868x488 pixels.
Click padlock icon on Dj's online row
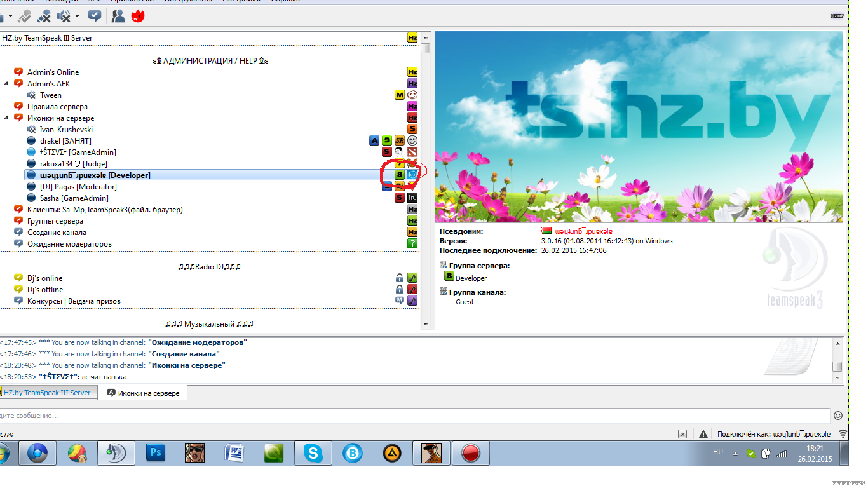coord(400,278)
